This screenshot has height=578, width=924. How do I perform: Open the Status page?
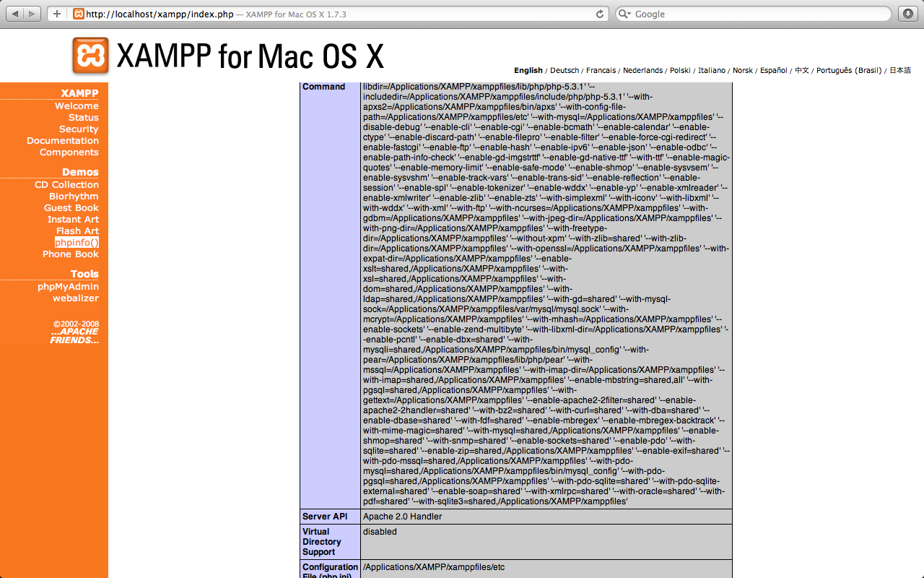(x=84, y=118)
